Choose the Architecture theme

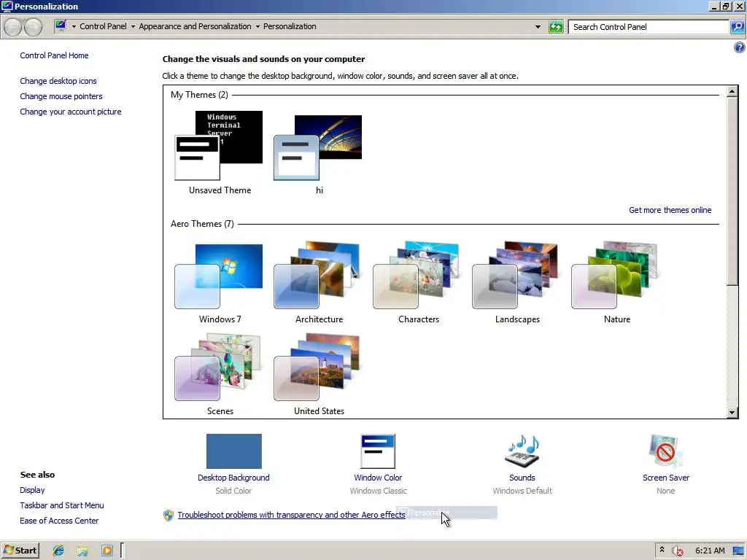click(x=318, y=275)
